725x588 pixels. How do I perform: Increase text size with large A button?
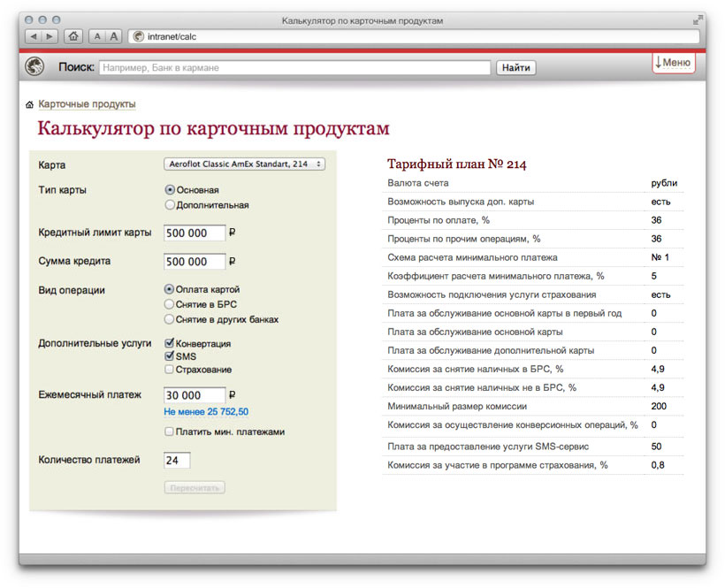[113, 36]
